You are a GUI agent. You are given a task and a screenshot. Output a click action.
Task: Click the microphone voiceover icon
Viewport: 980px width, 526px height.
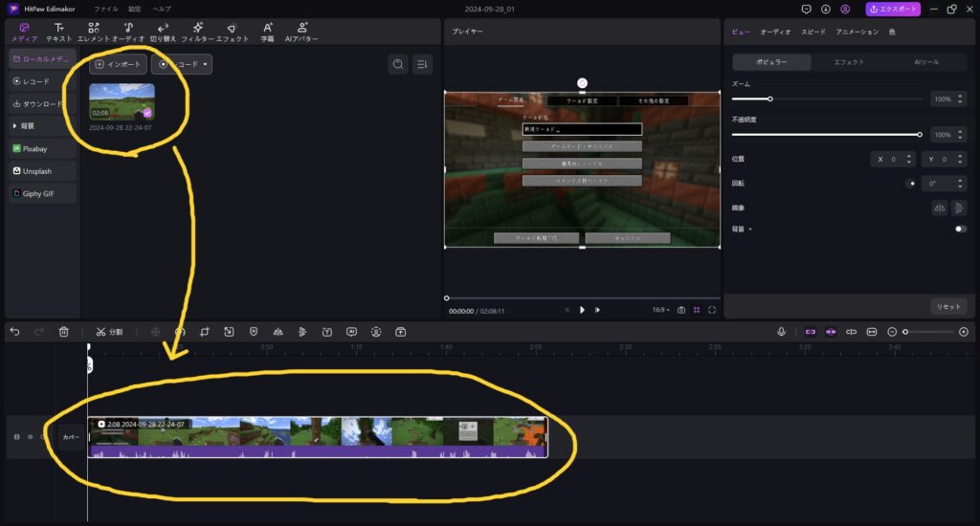tap(781, 332)
